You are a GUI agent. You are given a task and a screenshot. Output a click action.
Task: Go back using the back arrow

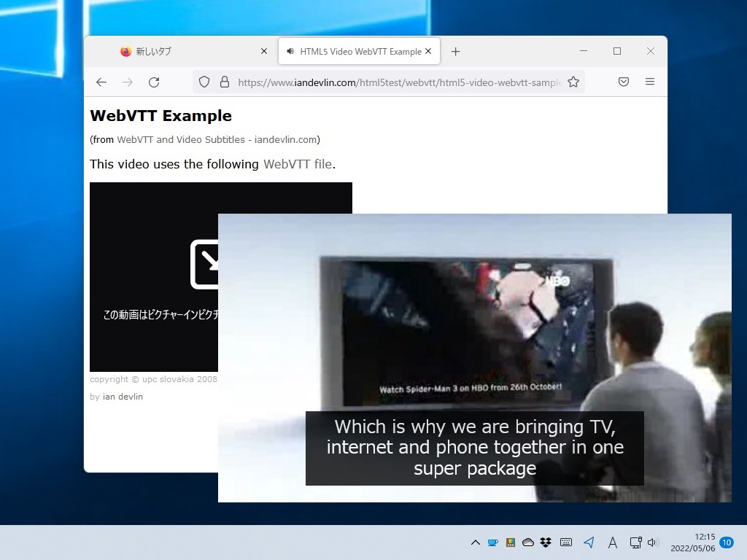click(x=101, y=82)
